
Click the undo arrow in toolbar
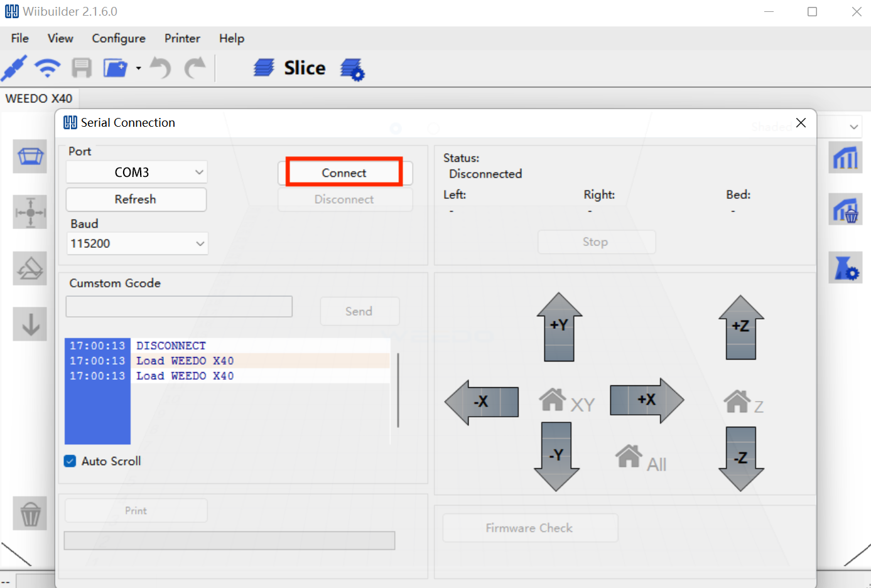[x=161, y=68]
